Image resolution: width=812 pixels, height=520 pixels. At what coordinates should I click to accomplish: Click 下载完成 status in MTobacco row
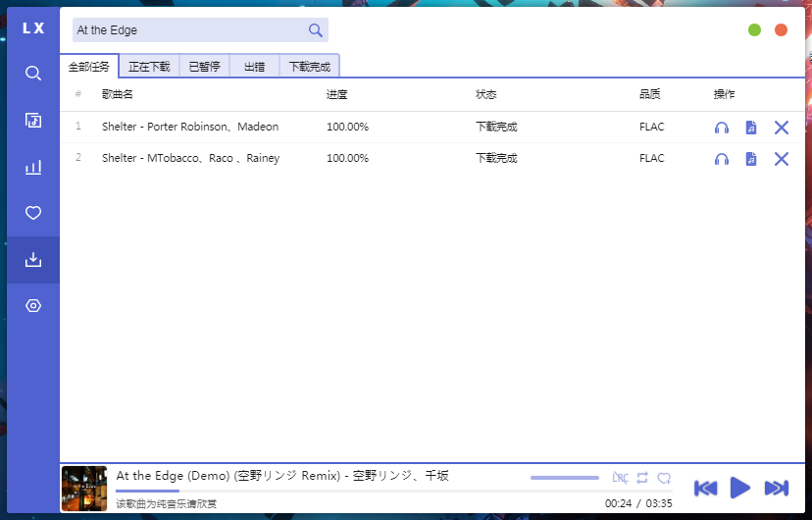click(496, 158)
